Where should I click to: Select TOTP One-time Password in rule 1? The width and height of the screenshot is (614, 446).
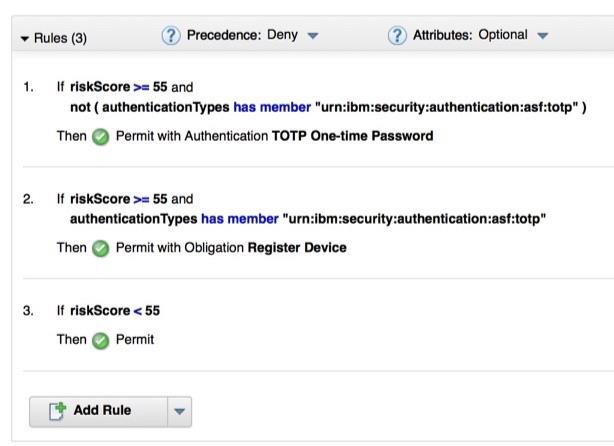tap(353, 136)
